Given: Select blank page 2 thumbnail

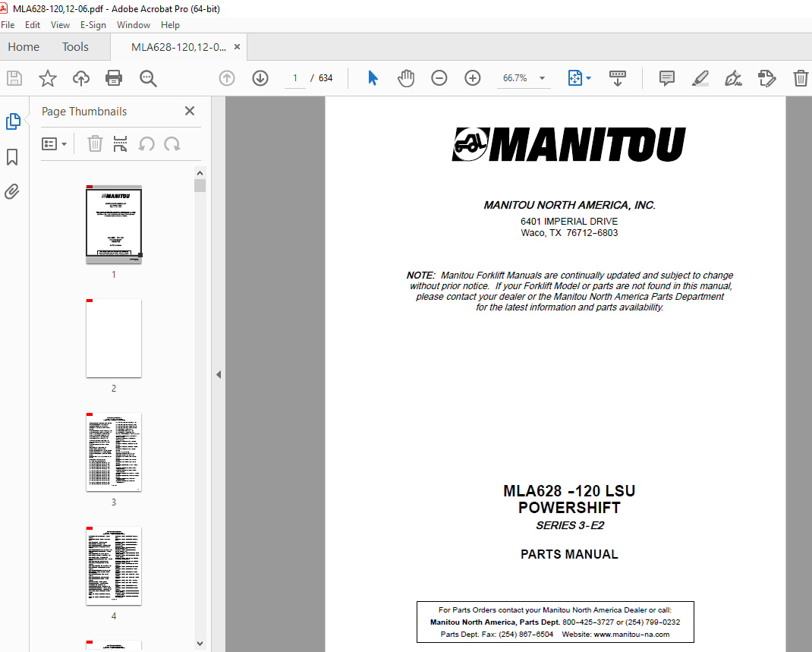Looking at the screenshot, I should pyautogui.click(x=114, y=339).
